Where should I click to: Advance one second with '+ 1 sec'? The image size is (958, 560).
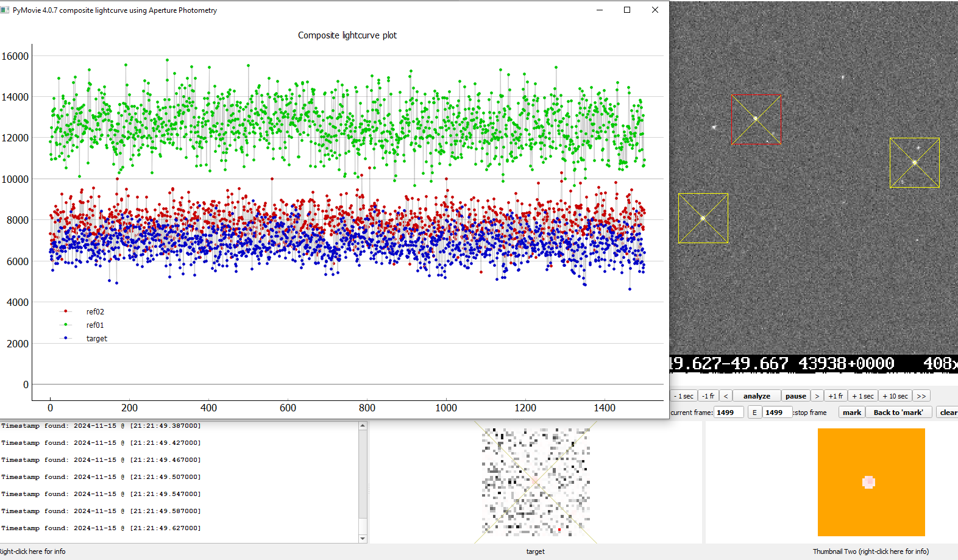click(863, 396)
